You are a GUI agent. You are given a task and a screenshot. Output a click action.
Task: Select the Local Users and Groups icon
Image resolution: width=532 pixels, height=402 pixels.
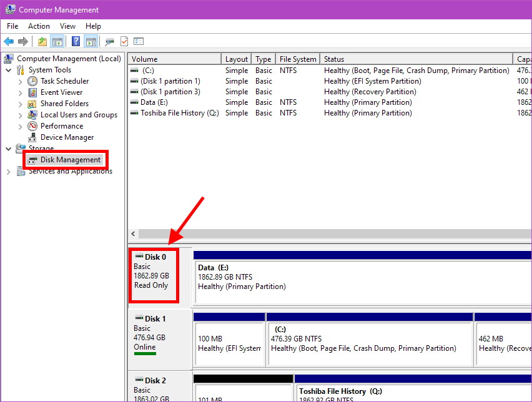point(32,114)
